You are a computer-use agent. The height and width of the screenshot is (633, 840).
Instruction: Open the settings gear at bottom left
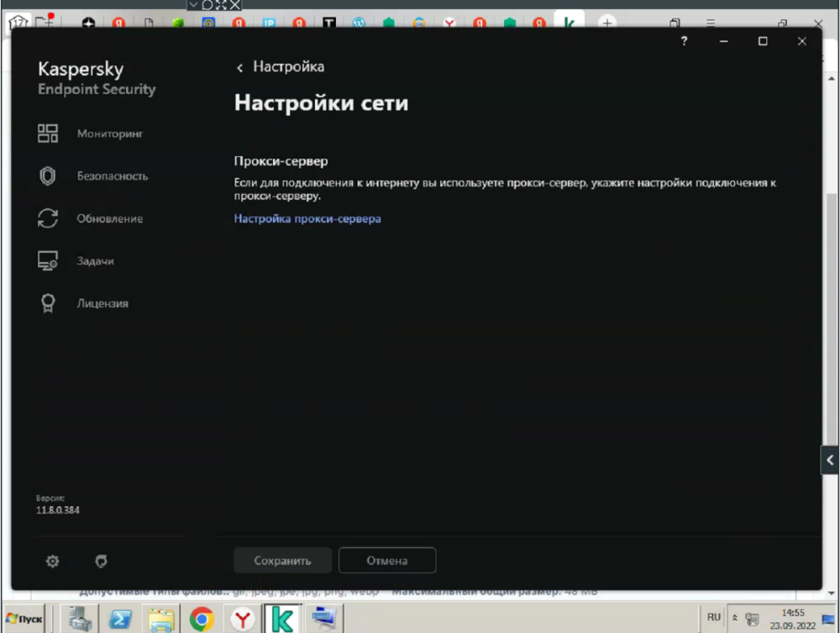[x=51, y=561]
